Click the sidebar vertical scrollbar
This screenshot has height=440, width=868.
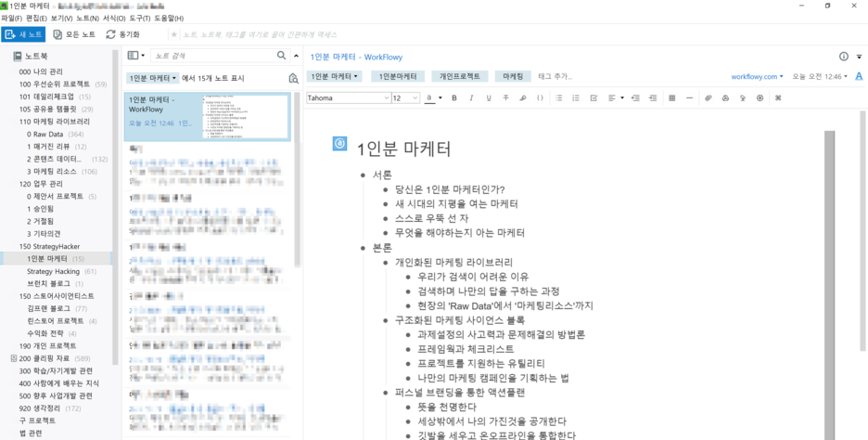[x=115, y=208]
